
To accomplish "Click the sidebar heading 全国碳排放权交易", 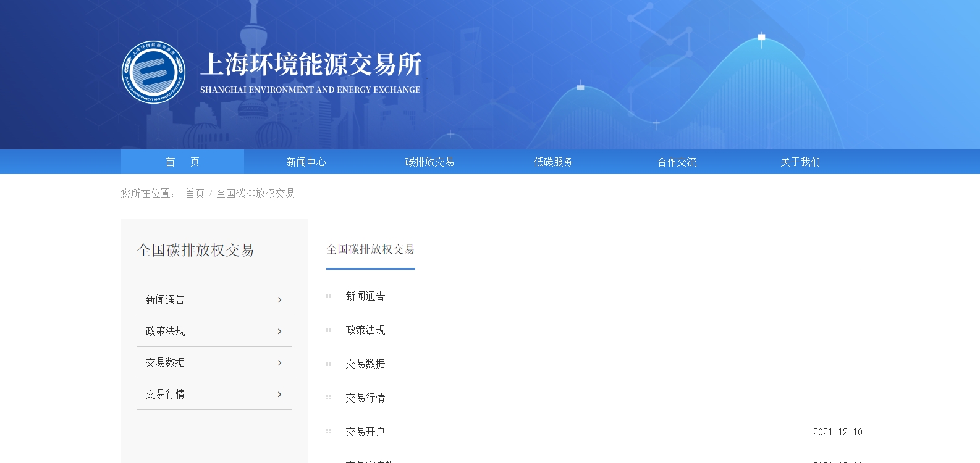I will [x=195, y=250].
